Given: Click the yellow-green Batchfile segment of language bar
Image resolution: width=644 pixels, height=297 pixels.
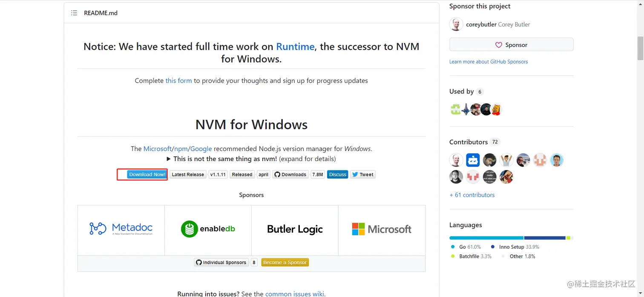Looking at the screenshot, I should 569,238.
